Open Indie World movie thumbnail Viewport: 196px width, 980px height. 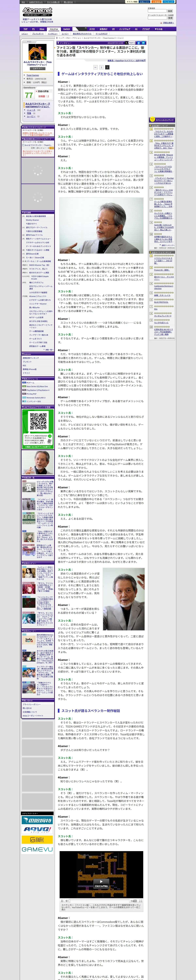coord(29,640)
